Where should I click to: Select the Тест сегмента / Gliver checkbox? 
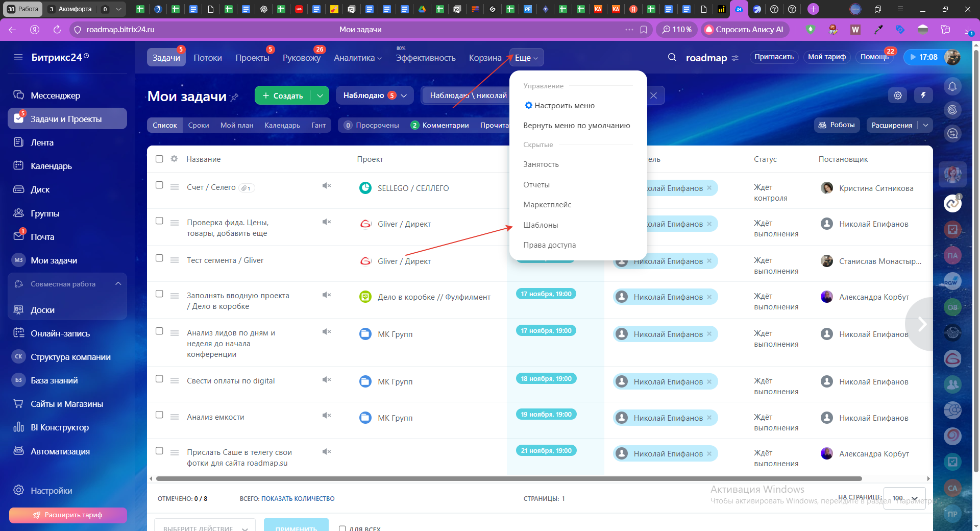[x=159, y=258]
